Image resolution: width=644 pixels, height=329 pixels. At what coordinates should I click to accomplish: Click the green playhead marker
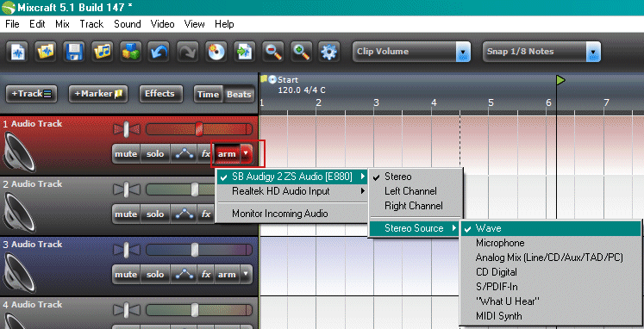[560, 80]
